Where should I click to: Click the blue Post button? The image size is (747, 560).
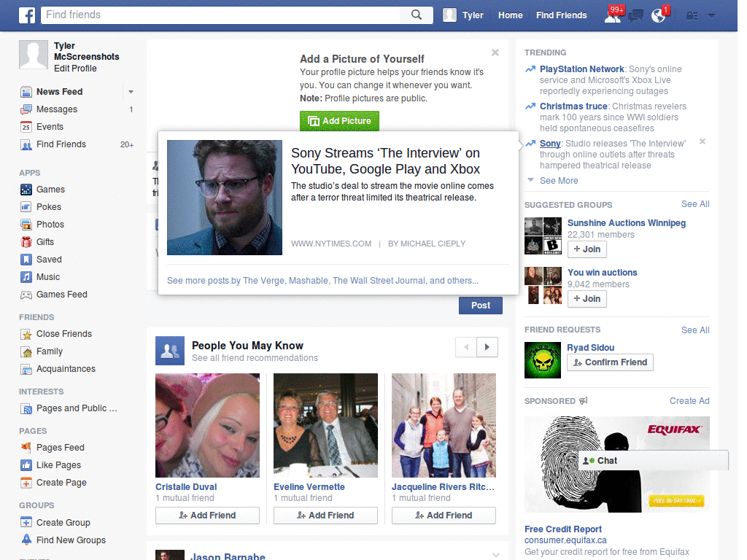(x=480, y=306)
